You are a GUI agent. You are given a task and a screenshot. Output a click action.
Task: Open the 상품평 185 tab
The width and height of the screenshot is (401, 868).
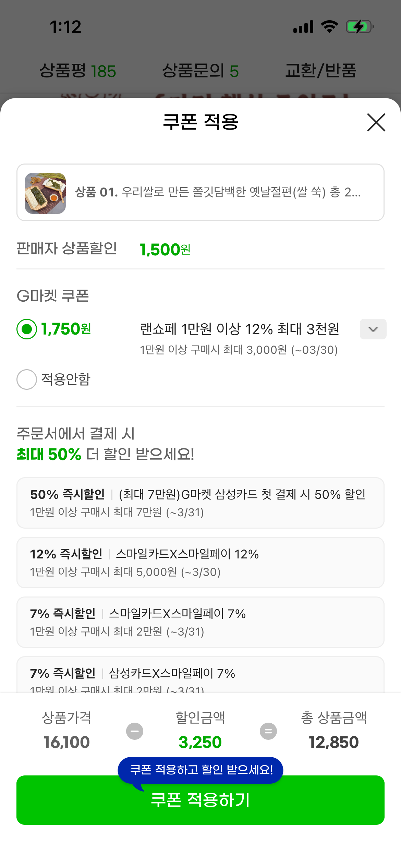coord(78,71)
